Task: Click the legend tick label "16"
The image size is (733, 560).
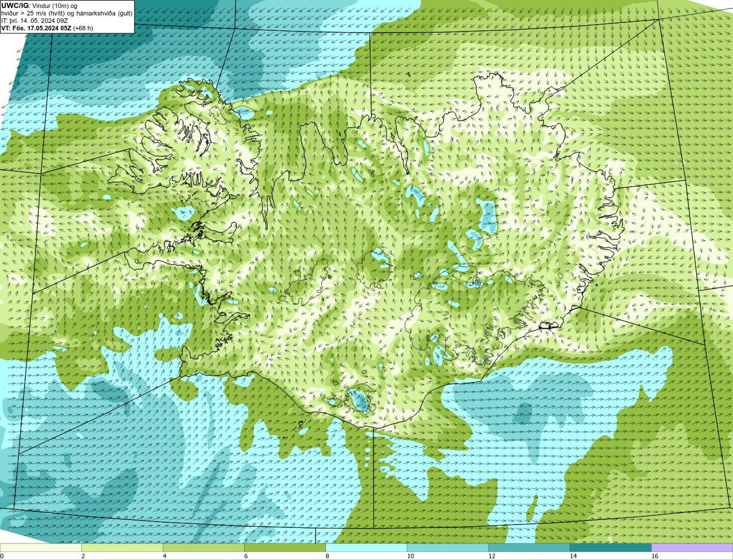Action: tap(655, 556)
